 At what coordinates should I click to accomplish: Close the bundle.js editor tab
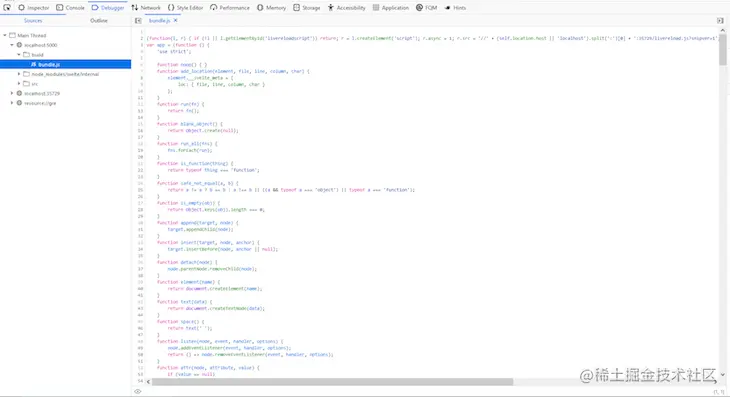(176, 20)
